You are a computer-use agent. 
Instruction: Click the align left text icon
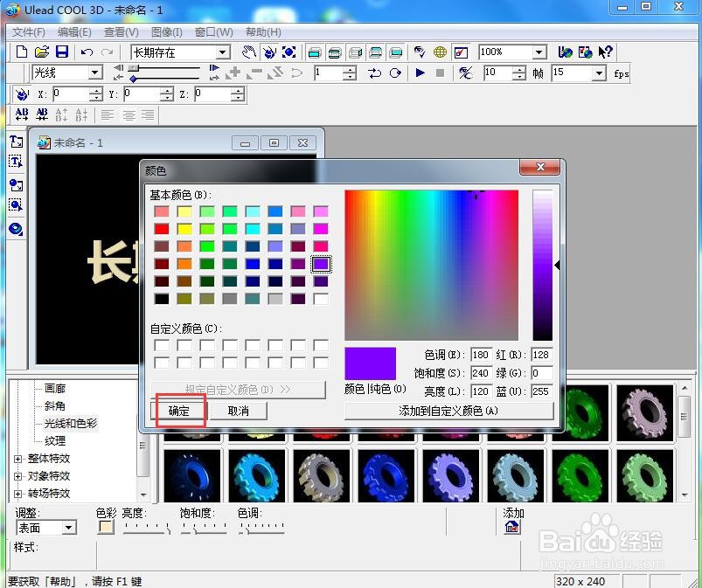107,115
